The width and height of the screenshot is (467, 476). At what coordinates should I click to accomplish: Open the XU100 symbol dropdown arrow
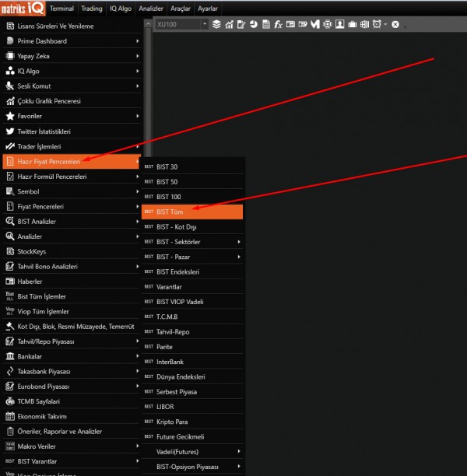pos(205,24)
